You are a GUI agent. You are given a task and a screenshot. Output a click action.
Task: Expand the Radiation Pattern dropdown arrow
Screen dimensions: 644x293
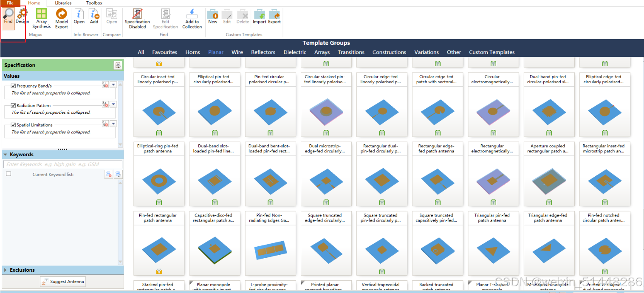point(113,104)
